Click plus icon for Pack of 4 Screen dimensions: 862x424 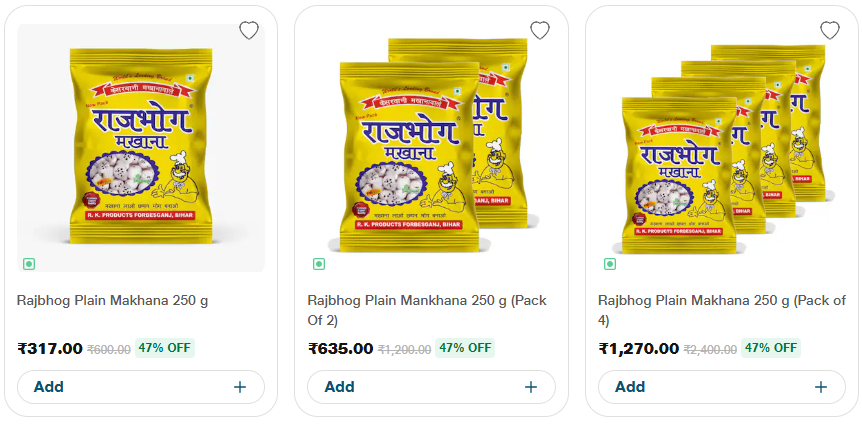coord(821,387)
